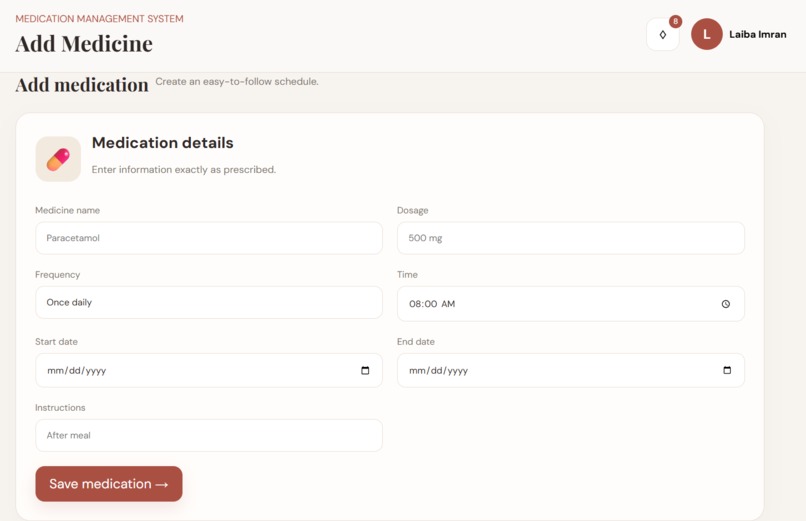Click the End date label
Viewport: 806px width, 521px height.
point(415,342)
